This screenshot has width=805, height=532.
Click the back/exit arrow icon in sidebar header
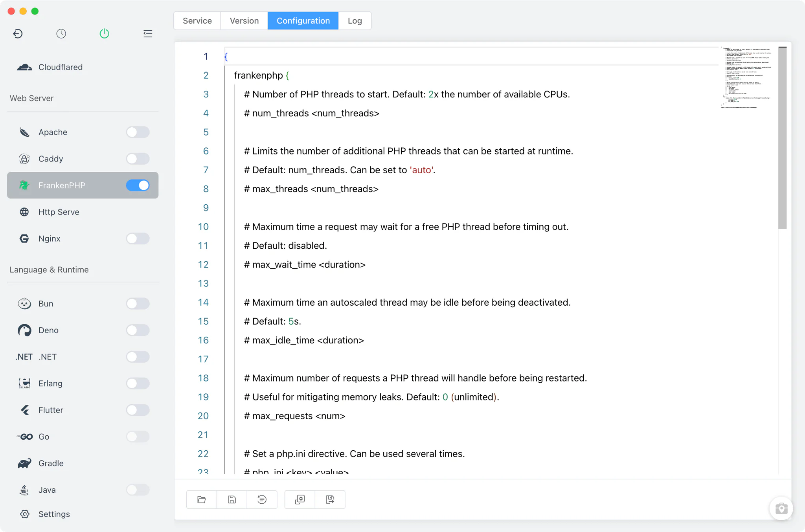pyautogui.click(x=18, y=34)
